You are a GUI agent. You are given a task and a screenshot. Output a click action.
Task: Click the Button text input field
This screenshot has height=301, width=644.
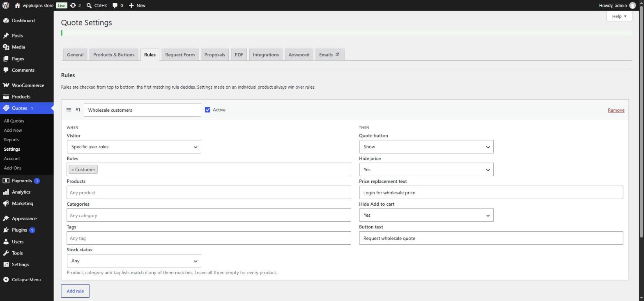[491, 238]
